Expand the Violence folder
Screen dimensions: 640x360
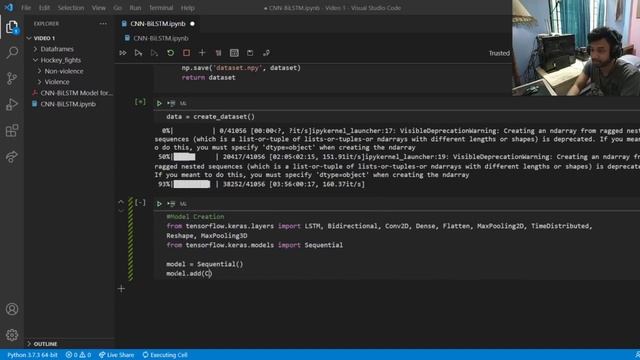[39, 82]
